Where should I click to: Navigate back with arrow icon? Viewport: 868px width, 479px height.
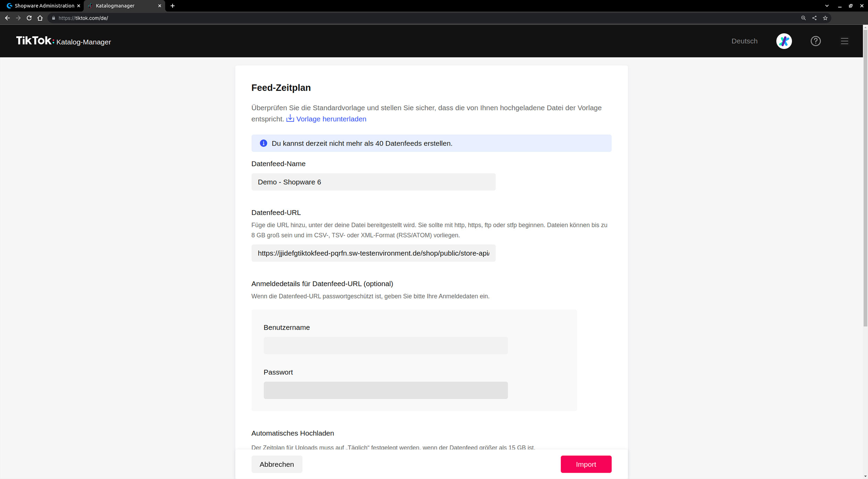point(7,18)
